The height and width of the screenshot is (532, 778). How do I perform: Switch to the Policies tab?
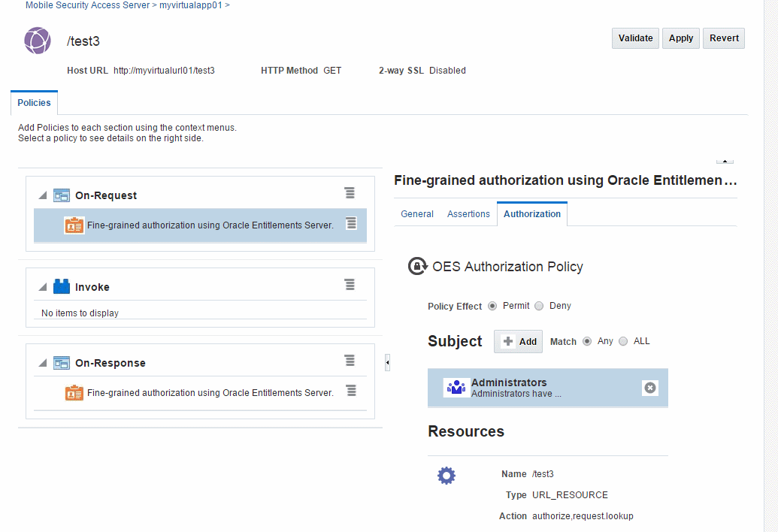(x=35, y=103)
